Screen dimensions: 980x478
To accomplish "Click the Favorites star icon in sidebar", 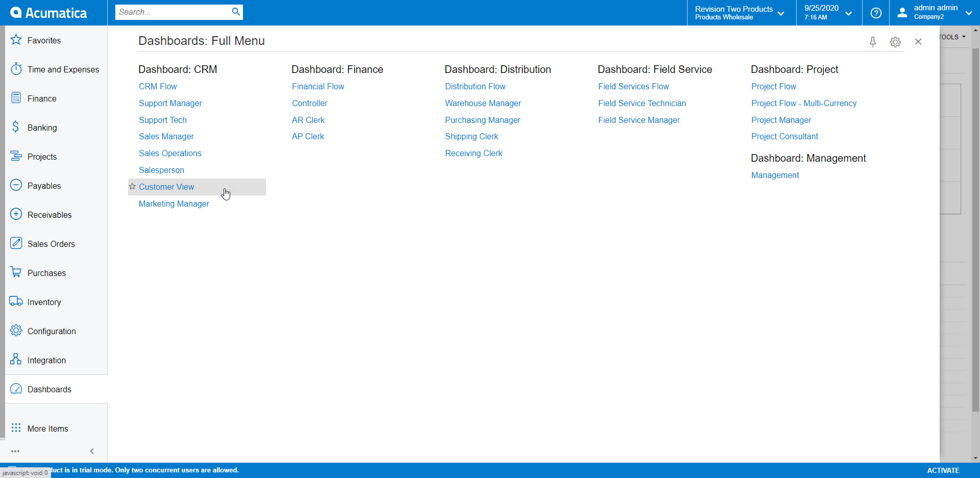I will [x=16, y=40].
